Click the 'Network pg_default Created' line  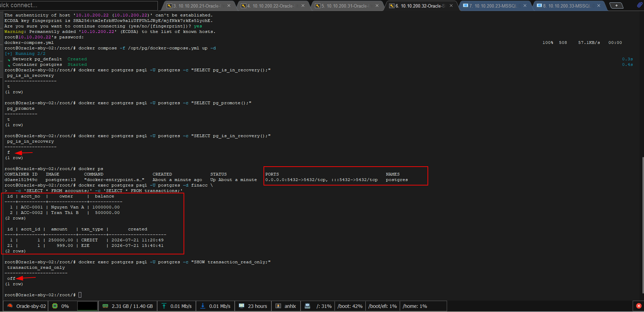[47, 59]
